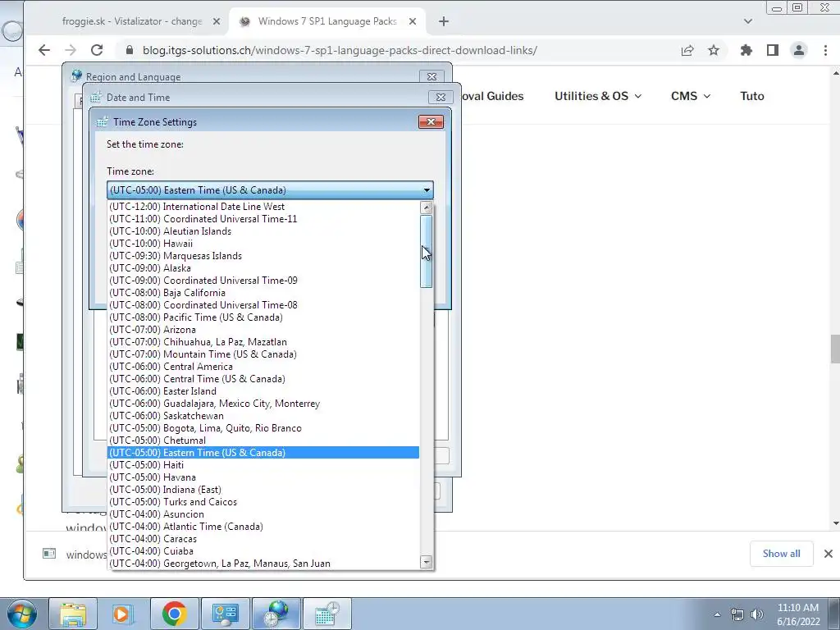Choose Hawaii time zone
Viewport: 840px width, 630px height.
[x=263, y=244]
